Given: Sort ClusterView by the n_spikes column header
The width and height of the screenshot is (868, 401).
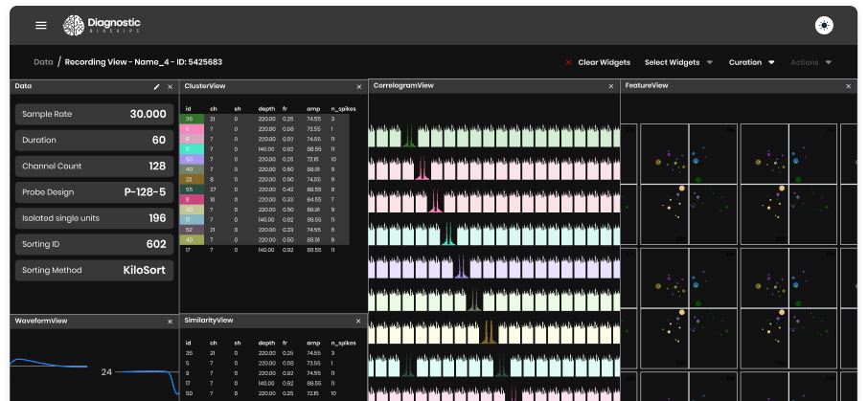Looking at the screenshot, I should coord(343,109).
